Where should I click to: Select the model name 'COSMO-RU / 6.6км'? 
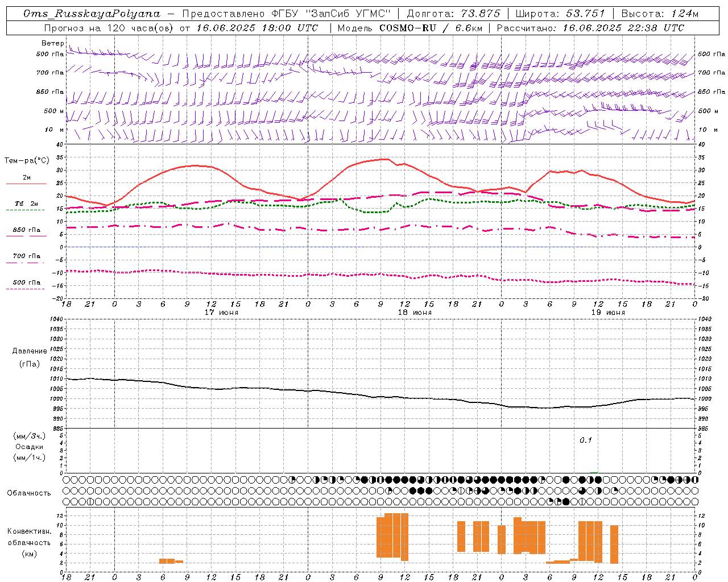[x=431, y=28]
